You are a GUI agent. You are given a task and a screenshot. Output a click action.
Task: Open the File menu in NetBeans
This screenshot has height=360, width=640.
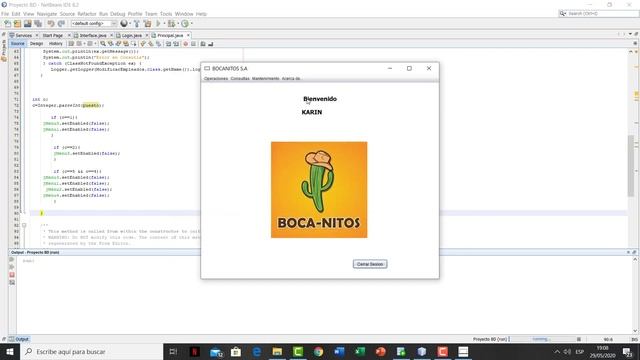pyautogui.click(x=5, y=14)
